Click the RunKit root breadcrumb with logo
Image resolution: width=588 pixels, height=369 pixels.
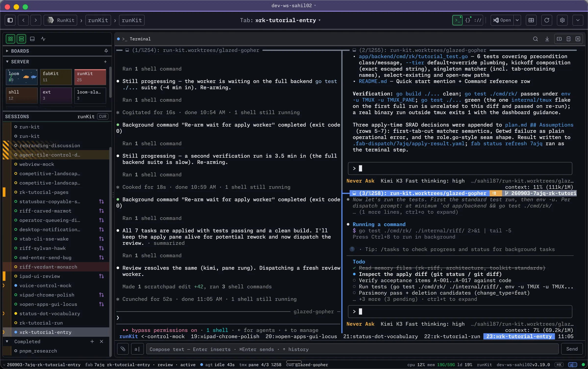tap(61, 20)
